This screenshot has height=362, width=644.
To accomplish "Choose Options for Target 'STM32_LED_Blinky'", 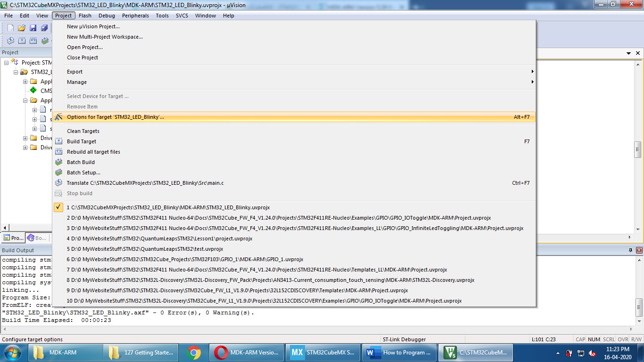I will coord(294,117).
